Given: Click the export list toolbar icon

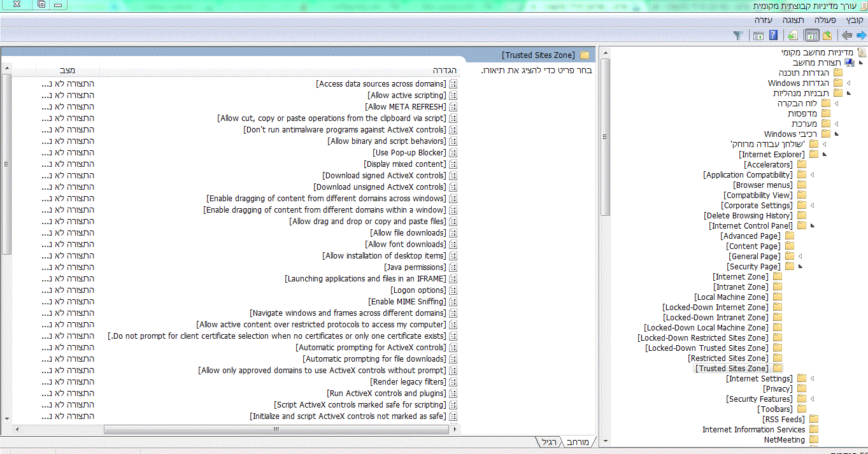Looking at the screenshot, I should (793, 36).
